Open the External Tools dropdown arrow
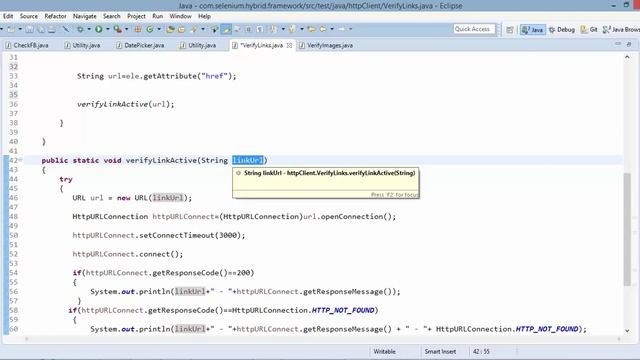The image size is (640, 360). coord(127,29)
